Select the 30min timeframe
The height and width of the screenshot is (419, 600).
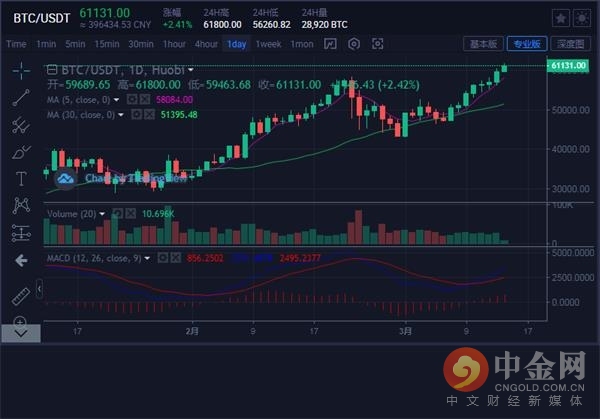point(141,44)
